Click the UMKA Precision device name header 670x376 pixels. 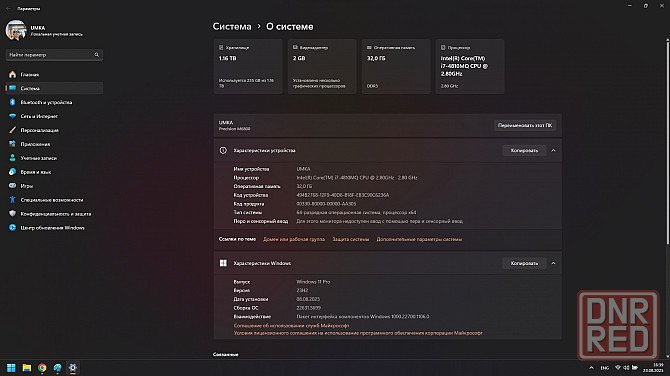point(235,125)
